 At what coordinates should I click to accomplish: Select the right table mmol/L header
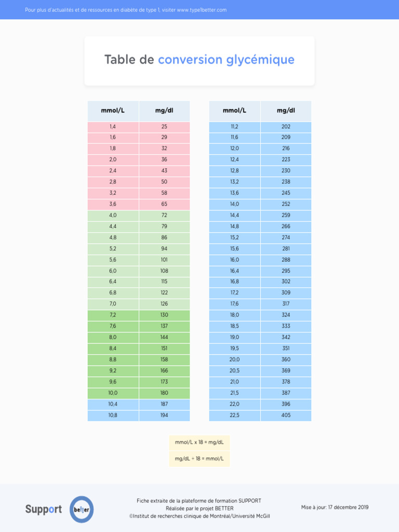pos(234,111)
